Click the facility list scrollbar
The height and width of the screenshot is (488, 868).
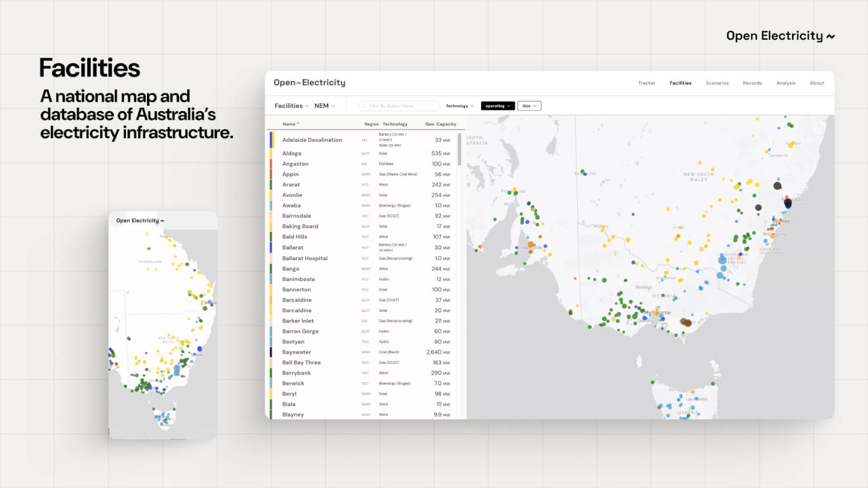[x=459, y=150]
